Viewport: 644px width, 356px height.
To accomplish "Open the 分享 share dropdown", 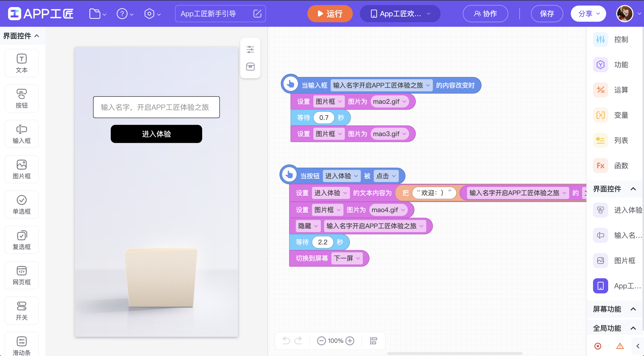I will 588,14.
